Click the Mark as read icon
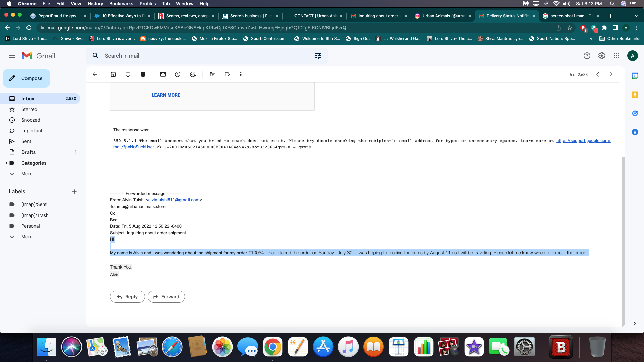This screenshot has height=362, width=644. click(x=163, y=74)
